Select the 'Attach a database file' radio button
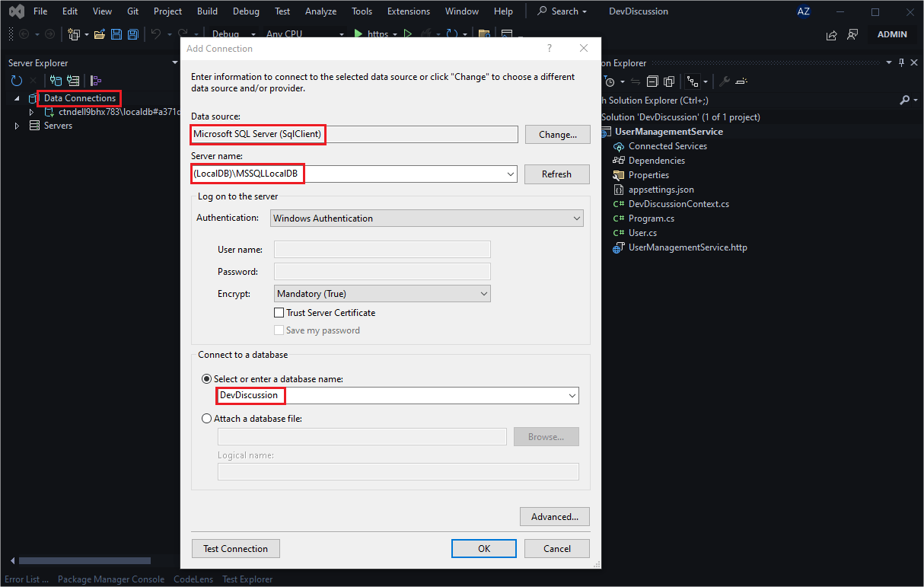 tap(207, 419)
